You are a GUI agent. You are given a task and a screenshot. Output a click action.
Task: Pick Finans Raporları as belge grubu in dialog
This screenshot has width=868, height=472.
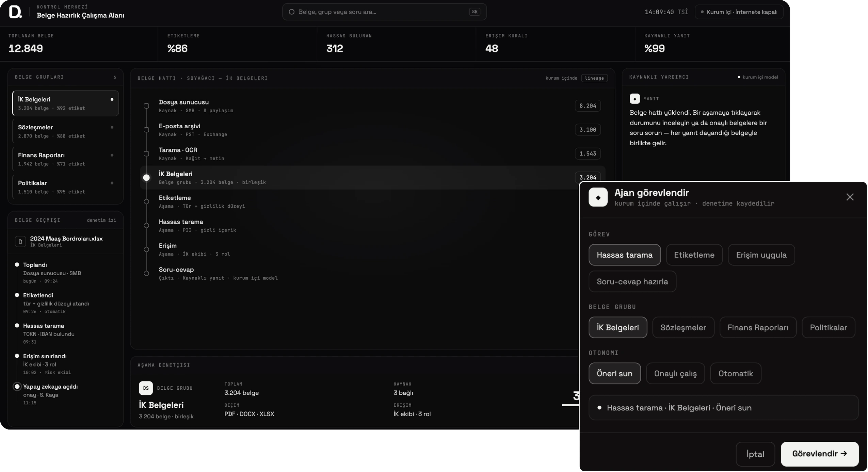(x=758, y=327)
